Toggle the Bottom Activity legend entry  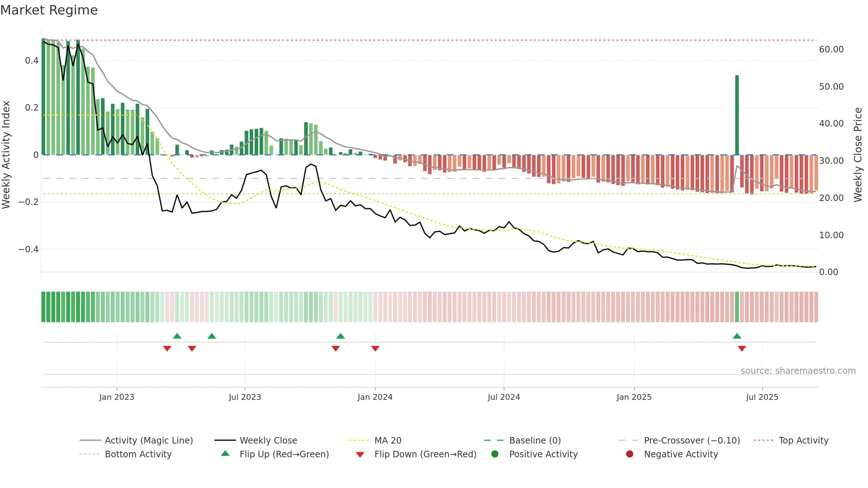click(x=125, y=454)
